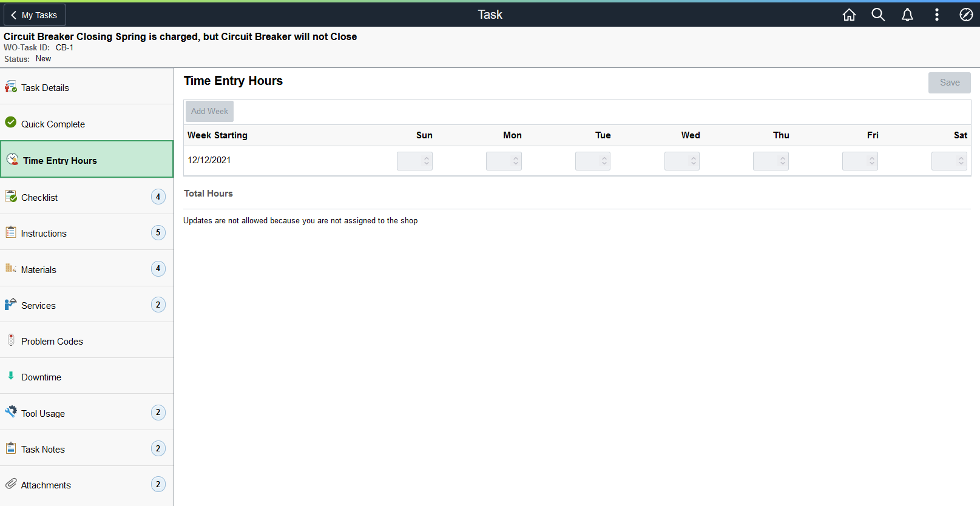The height and width of the screenshot is (506, 980).
Task: Click the WO-Task ID value CB-1
Action: coord(64,47)
